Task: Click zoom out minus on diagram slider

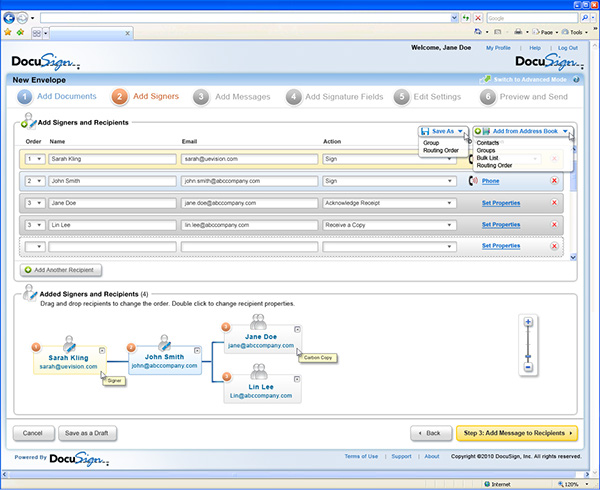Action: tap(528, 367)
